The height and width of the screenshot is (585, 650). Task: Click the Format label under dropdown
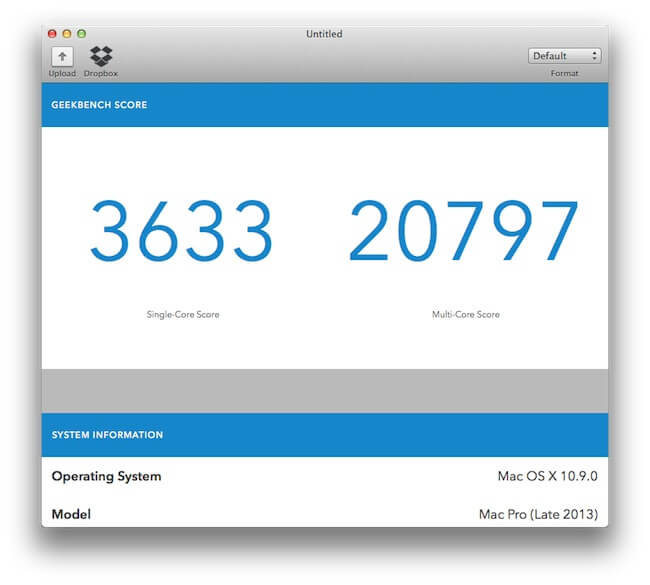point(564,73)
